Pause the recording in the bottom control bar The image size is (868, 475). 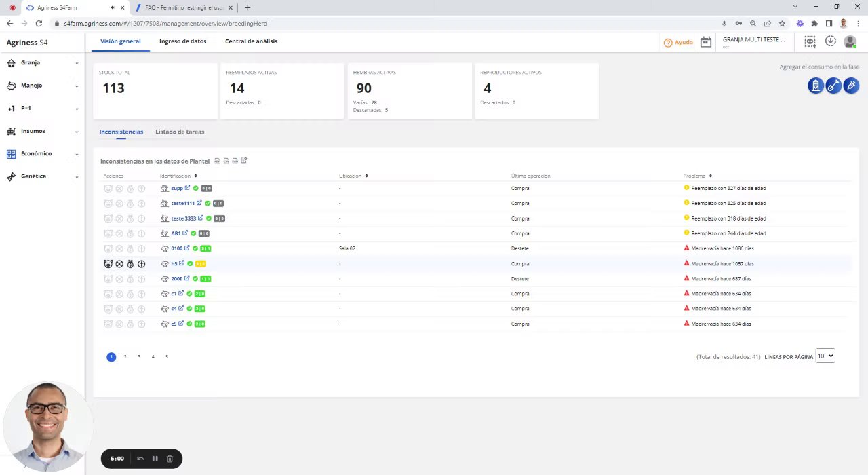click(155, 459)
